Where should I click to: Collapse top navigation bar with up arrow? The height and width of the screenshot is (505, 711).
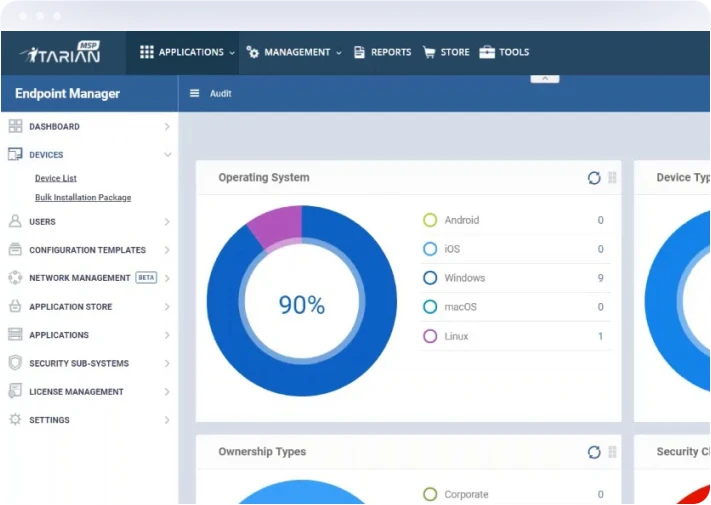click(x=545, y=79)
